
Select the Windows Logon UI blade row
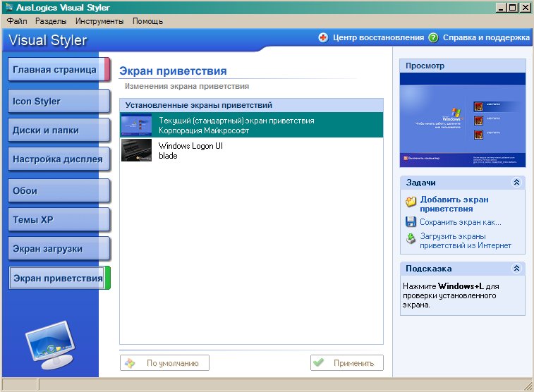click(x=251, y=150)
